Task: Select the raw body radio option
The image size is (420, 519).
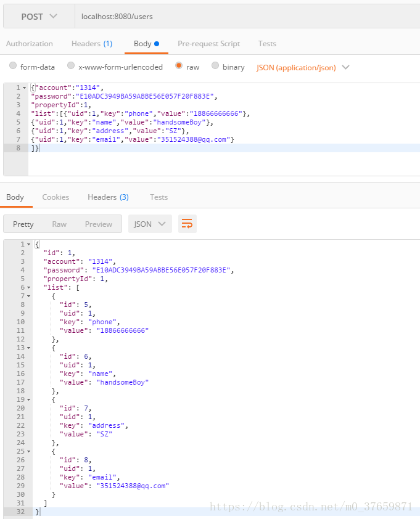Action: 179,65
